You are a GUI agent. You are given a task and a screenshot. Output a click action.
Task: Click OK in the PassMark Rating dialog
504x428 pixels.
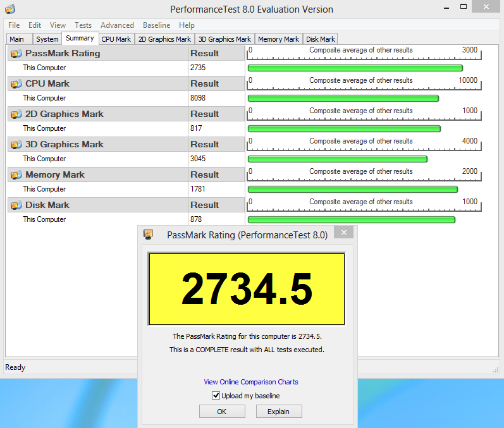point(222,412)
